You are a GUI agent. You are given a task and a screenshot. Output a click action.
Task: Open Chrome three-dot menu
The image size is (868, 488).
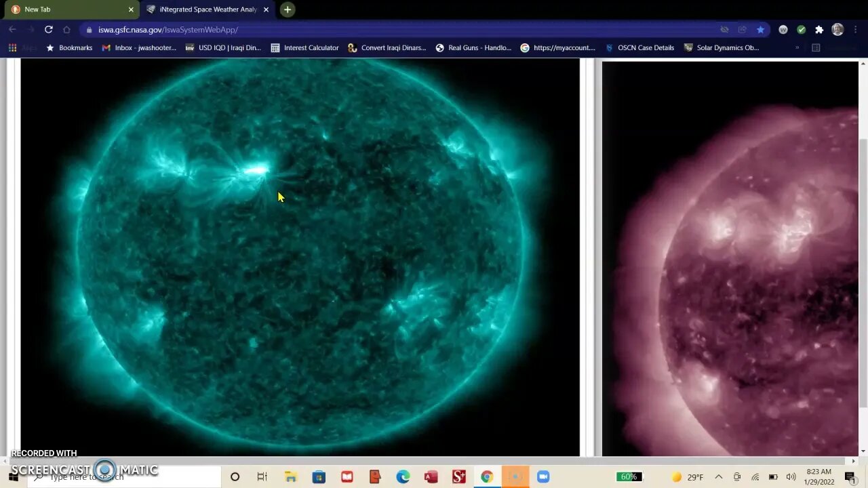[856, 30]
